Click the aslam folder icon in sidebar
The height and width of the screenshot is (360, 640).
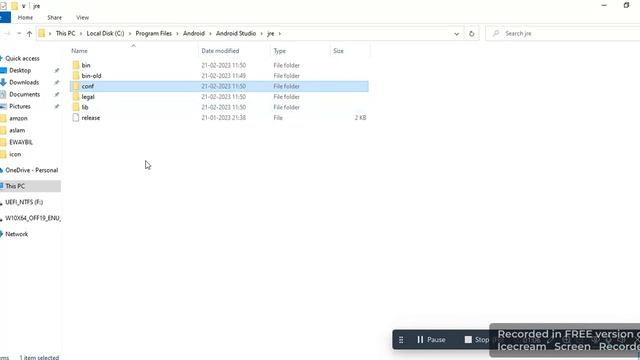tap(3, 130)
